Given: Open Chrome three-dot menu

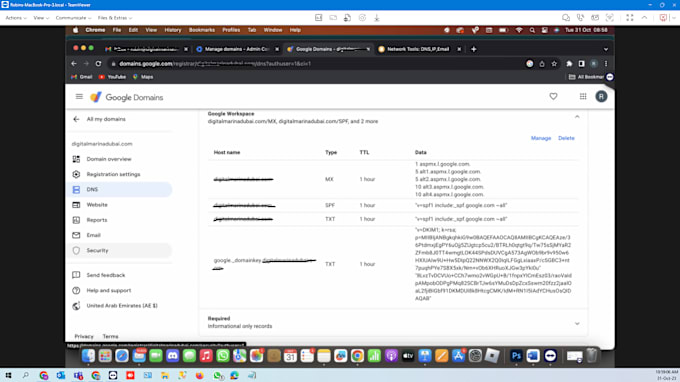Looking at the screenshot, I should pos(606,64).
